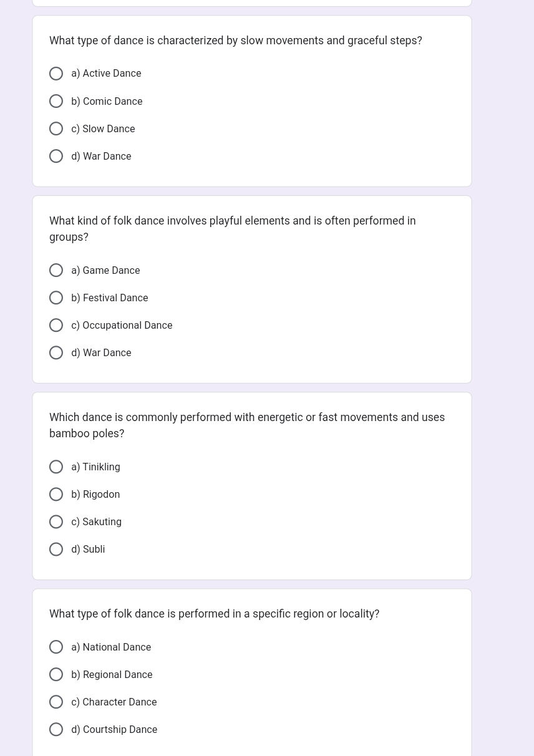Select "a) Game Dance" radio button
This screenshot has height=756, width=534.
point(56,270)
